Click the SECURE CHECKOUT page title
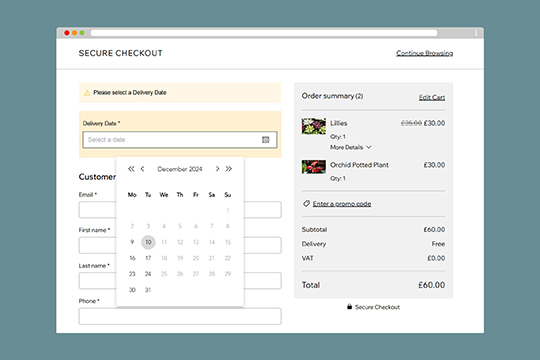This screenshot has width=540, height=360. click(x=120, y=53)
